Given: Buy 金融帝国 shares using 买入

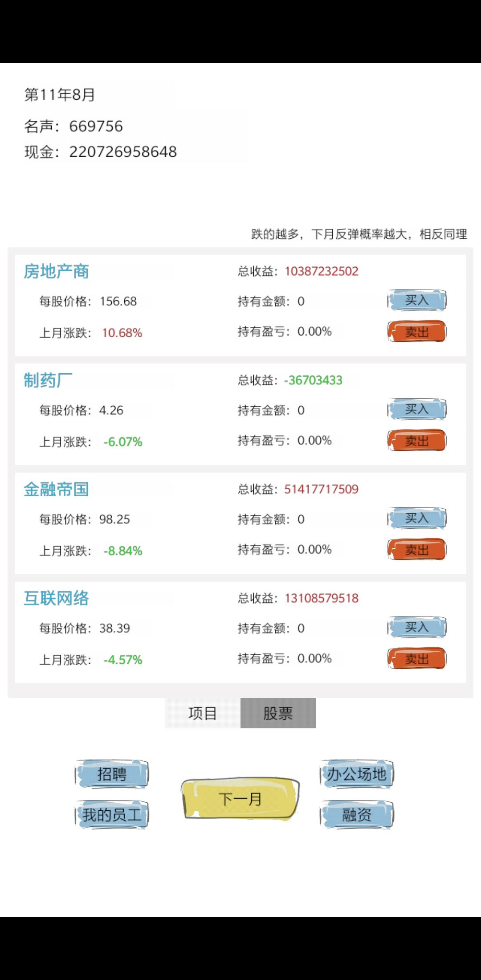Looking at the screenshot, I should [417, 519].
